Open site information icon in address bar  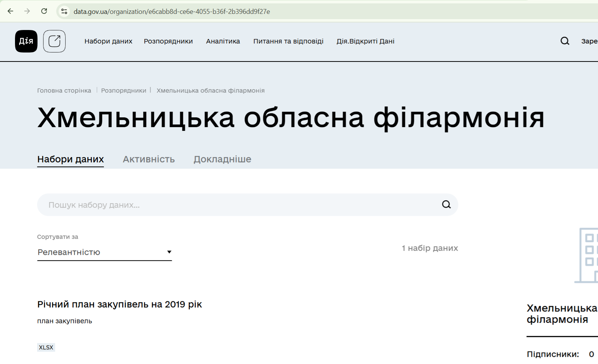64,12
